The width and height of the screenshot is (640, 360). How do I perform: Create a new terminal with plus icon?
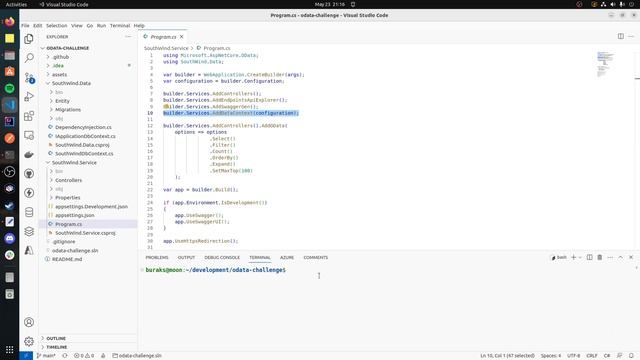tap(573, 257)
